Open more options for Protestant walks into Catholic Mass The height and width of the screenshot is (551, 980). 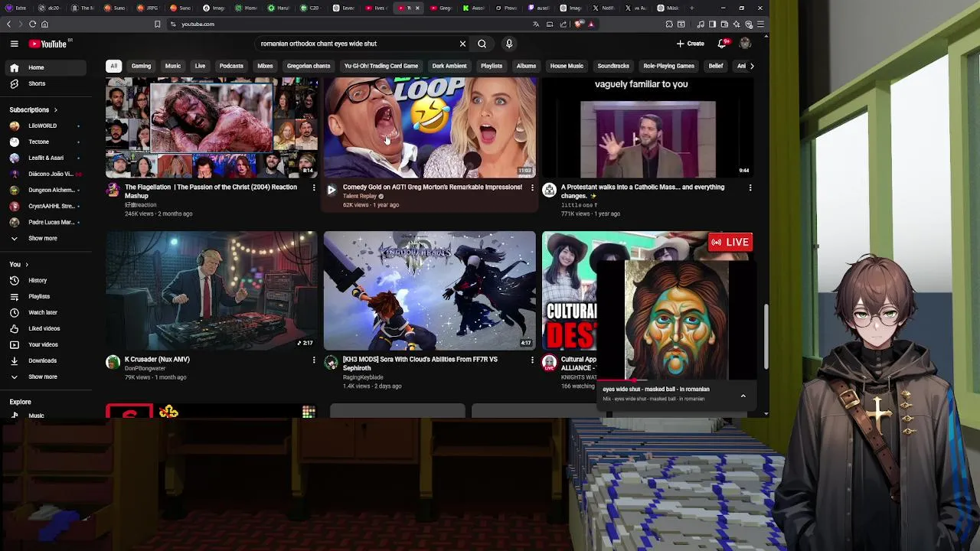(750, 187)
